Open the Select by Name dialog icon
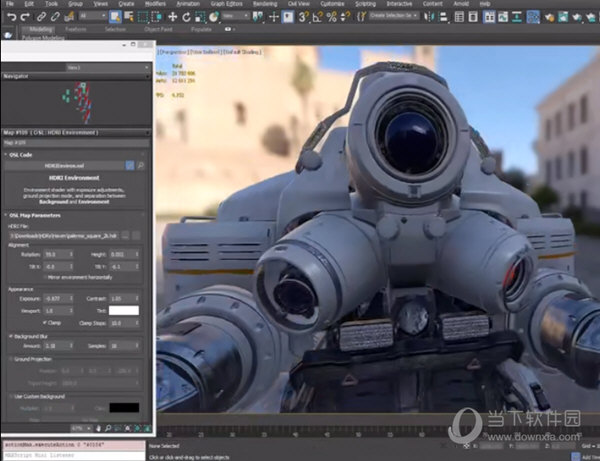 [129, 17]
